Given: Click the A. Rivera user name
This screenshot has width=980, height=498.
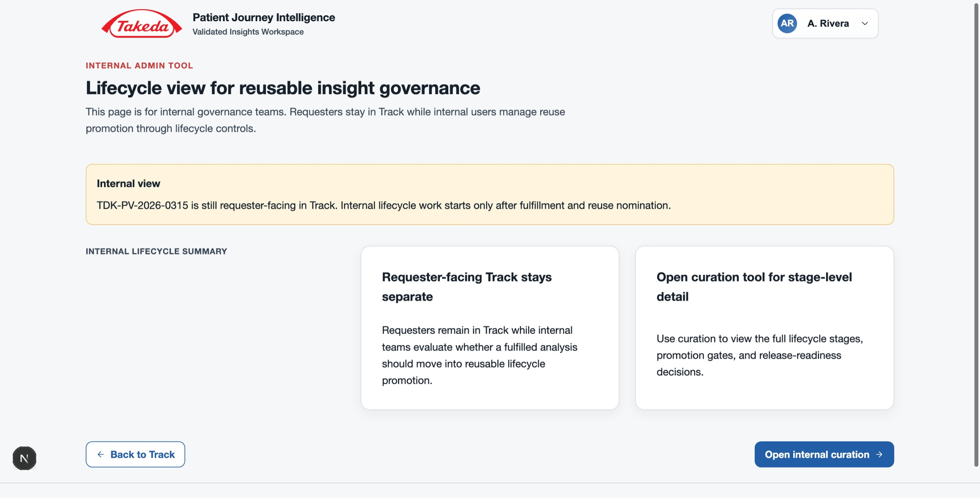Looking at the screenshot, I should point(828,24).
